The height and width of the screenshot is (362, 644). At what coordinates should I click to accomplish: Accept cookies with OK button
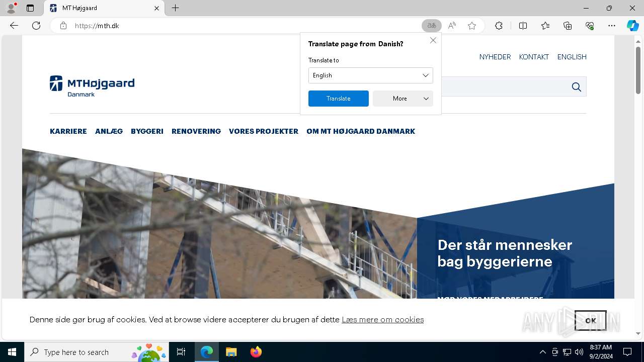591,320
